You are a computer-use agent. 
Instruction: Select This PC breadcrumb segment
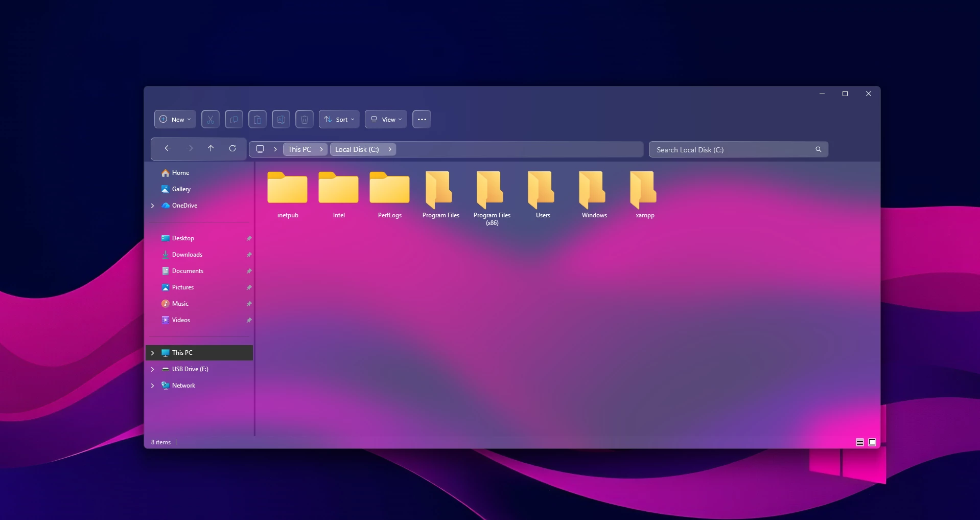click(x=299, y=149)
